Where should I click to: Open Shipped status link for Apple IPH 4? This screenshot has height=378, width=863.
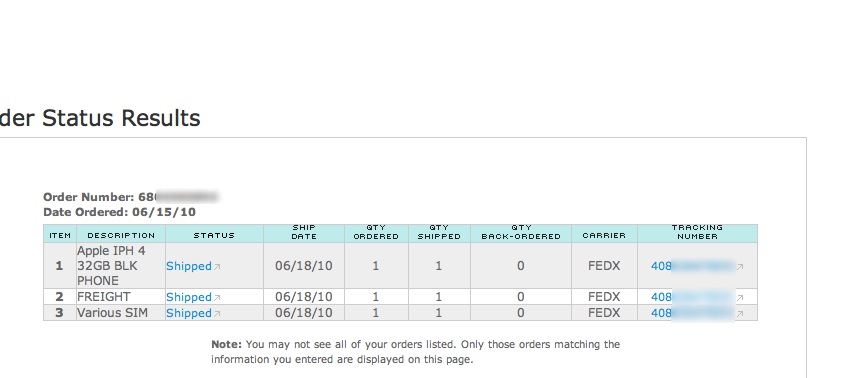189,266
